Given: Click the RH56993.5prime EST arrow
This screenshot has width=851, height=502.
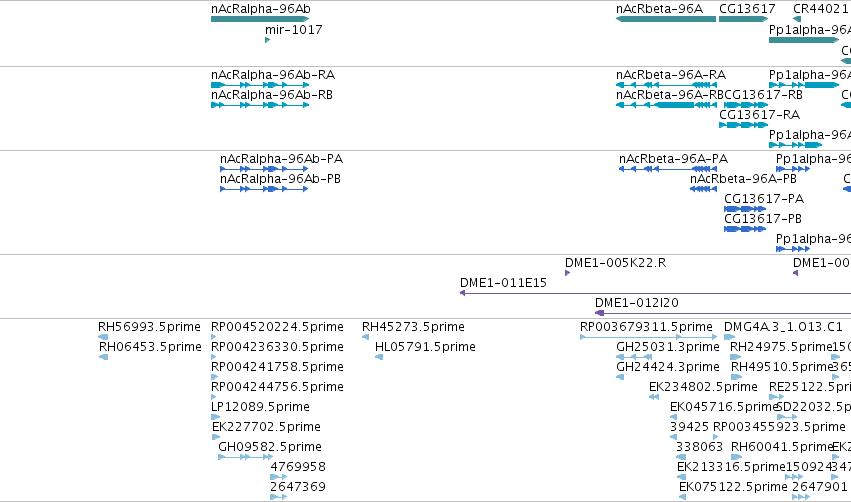Looking at the screenshot, I should click(x=103, y=337).
